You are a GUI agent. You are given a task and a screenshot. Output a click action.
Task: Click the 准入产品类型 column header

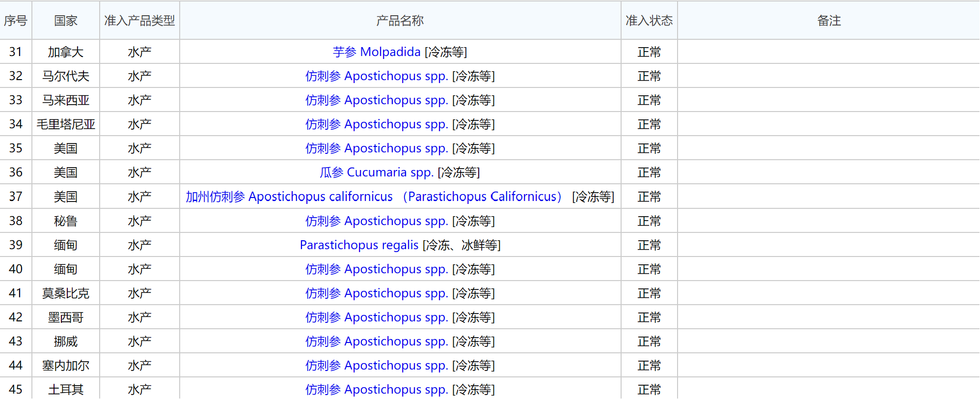coord(139,20)
